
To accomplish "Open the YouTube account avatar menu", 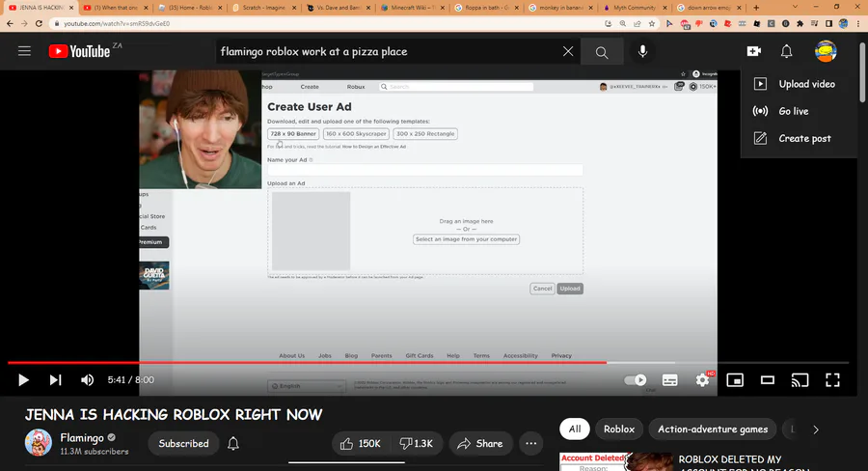I will click(826, 51).
